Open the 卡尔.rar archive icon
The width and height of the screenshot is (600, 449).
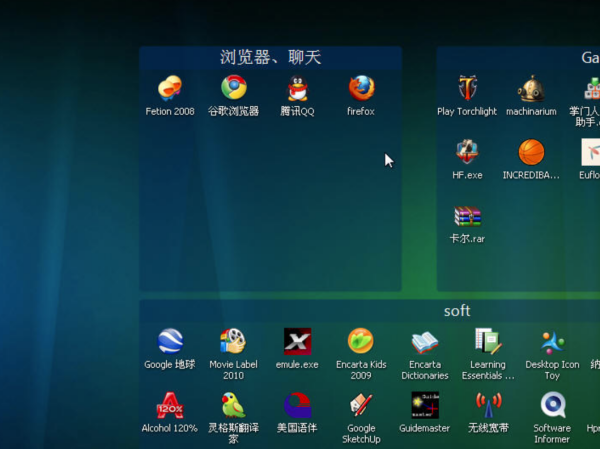tap(467, 216)
